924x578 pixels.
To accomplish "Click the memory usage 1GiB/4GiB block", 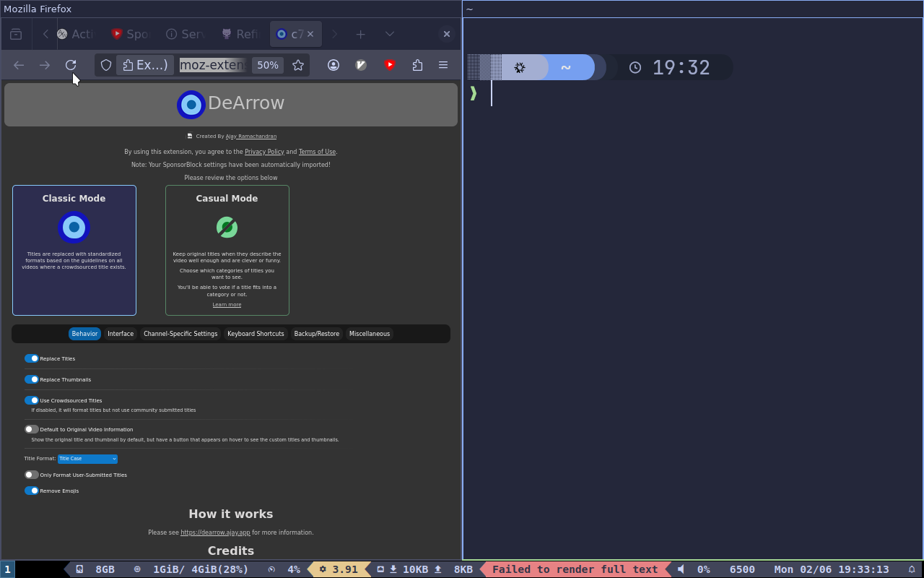I will point(191,569).
